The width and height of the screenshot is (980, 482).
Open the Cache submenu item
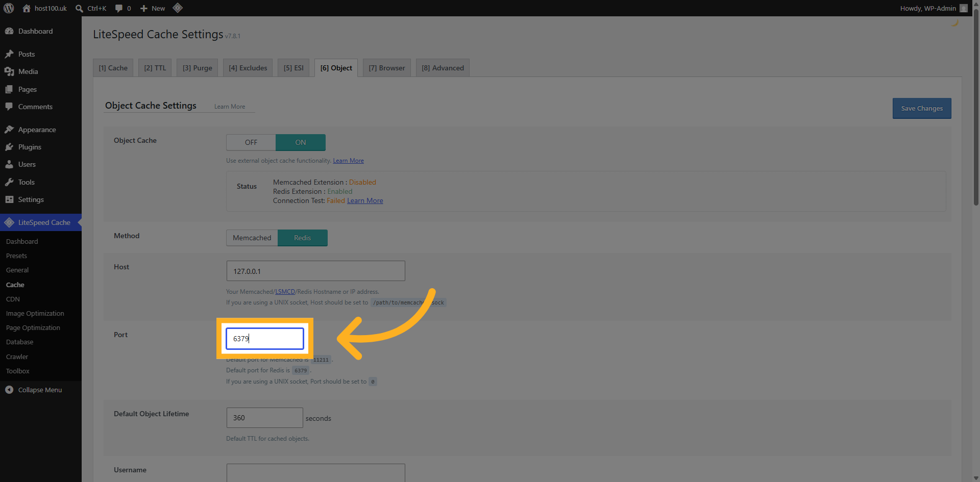tap(15, 285)
